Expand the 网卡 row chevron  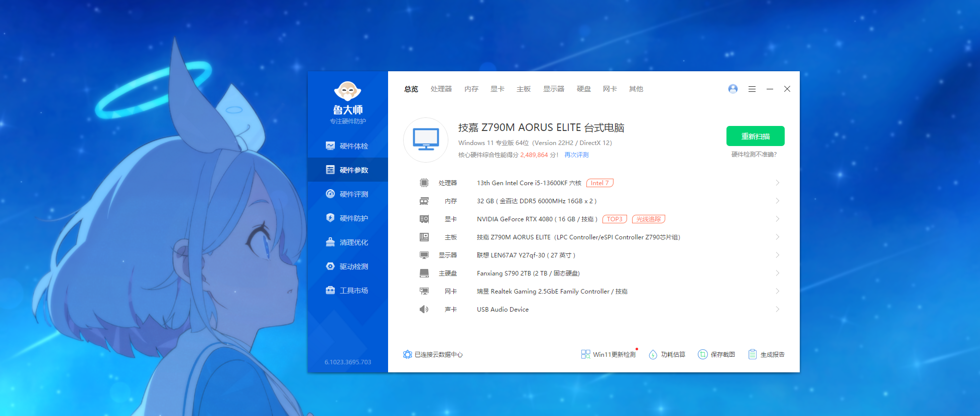(777, 291)
